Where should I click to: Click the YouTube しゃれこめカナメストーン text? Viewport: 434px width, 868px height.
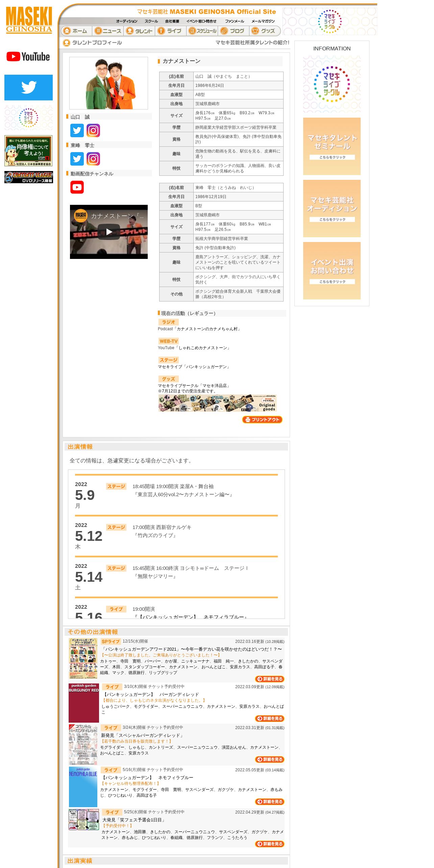(x=194, y=348)
